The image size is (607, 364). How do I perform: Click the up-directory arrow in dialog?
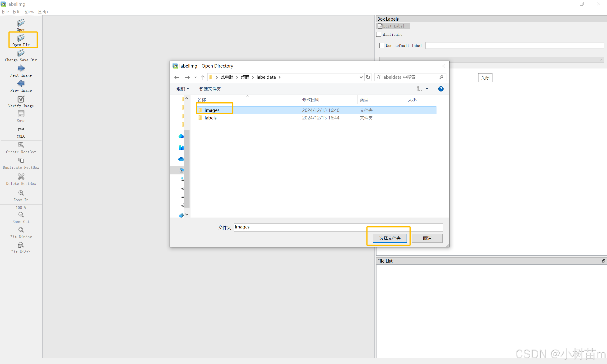(x=203, y=77)
